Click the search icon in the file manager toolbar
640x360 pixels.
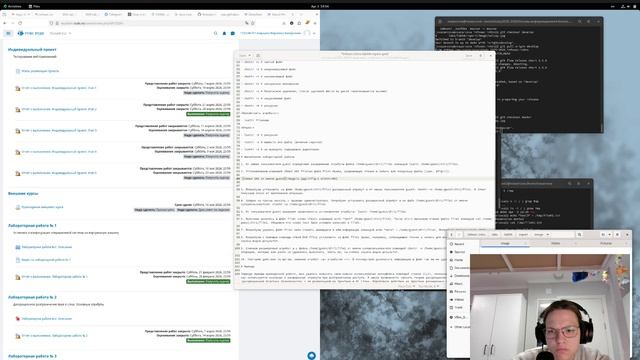click(x=579, y=235)
